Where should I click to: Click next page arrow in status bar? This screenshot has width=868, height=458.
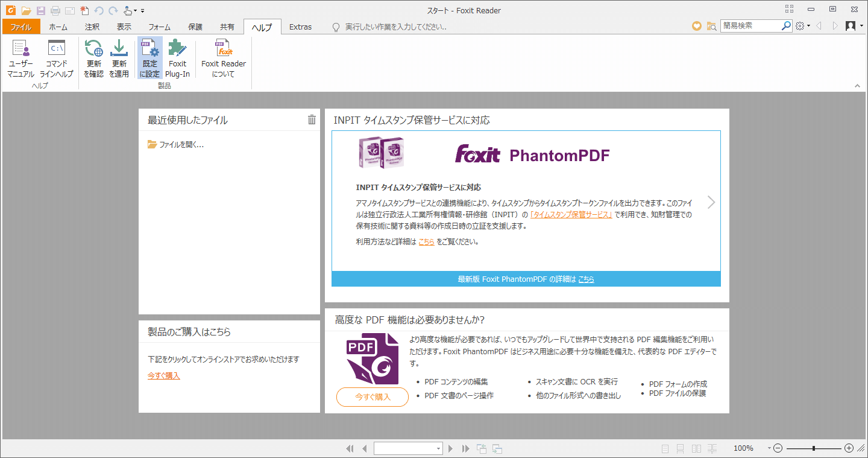(x=450, y=448)
